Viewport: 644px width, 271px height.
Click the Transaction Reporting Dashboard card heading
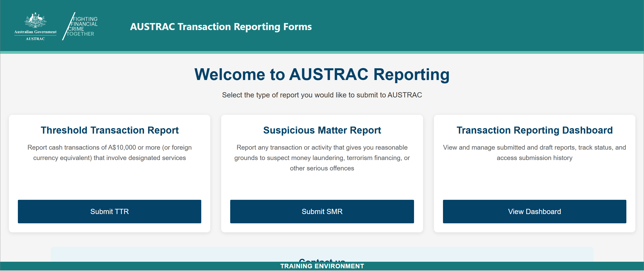point(535,130)
